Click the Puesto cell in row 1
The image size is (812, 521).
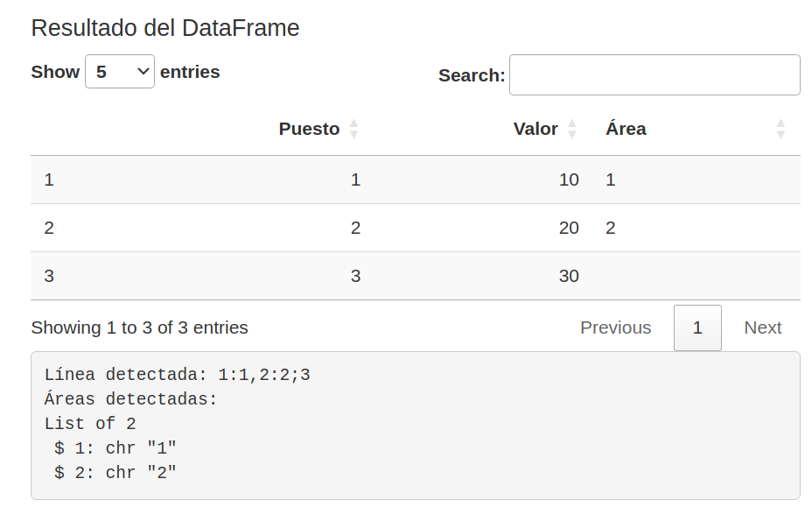(x=355, y=180)
